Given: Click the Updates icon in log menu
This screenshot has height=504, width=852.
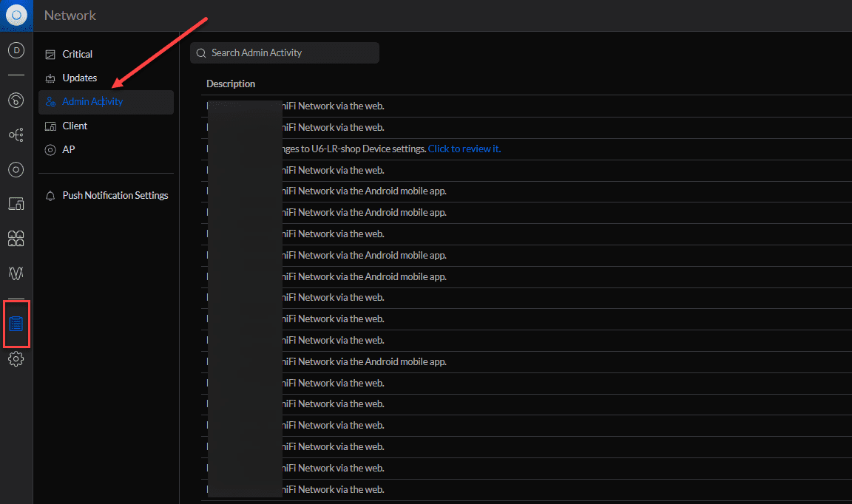Looking at the screenshot, I should 50,78.
